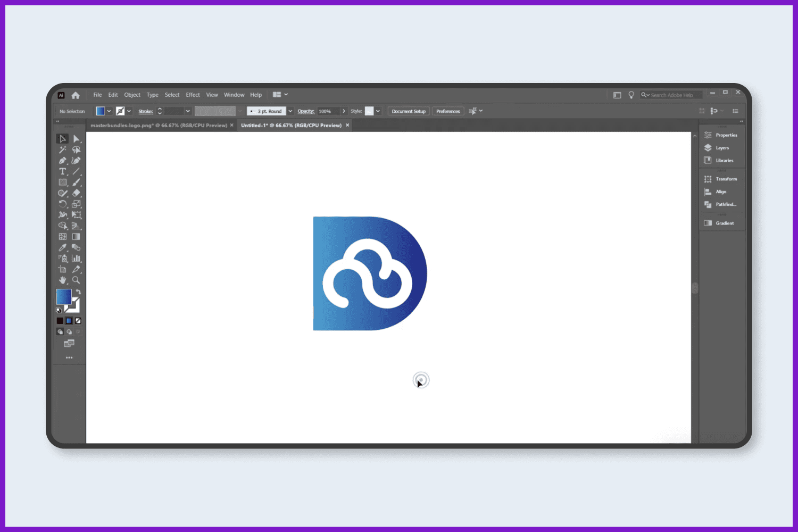Select the Column Graph tool
Image resolution: width=798 pixels, height=532 pixels.
coord(76,258)
